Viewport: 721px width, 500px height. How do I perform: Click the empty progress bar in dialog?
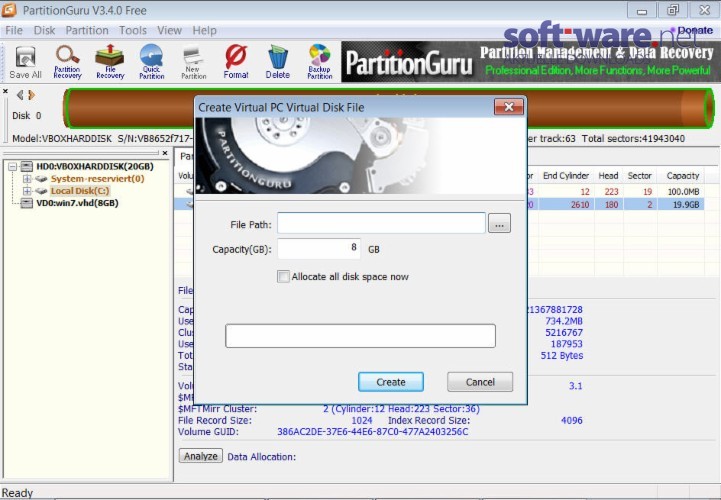coord(360,336)
